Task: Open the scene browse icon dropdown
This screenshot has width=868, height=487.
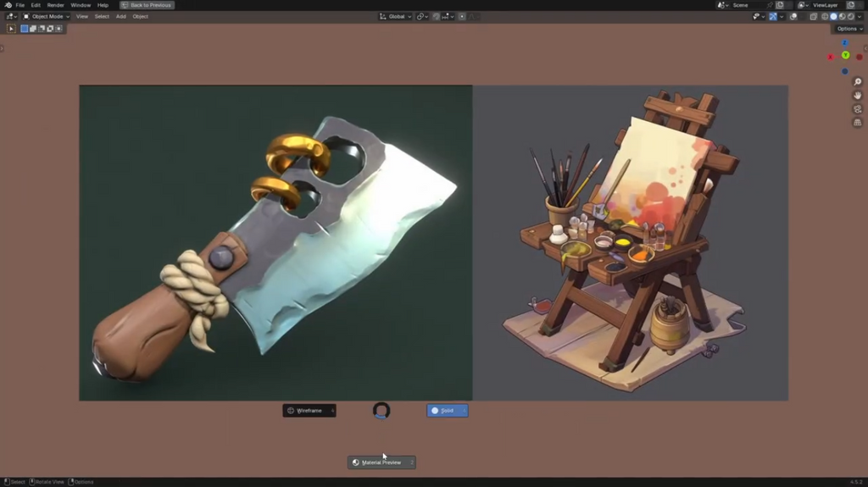Action: tap(723, 5)
